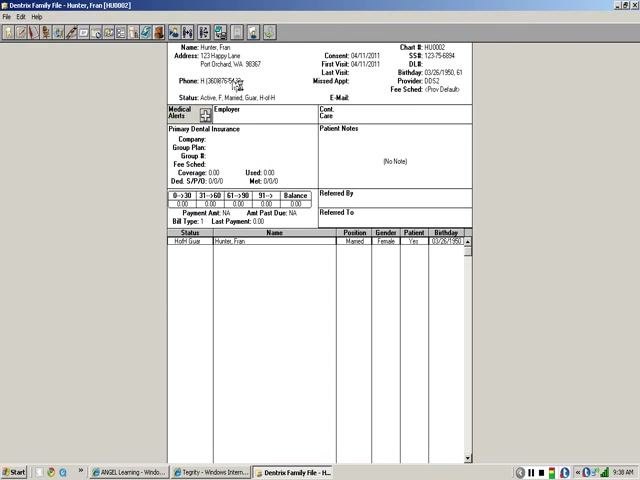Click the family list scrollbar up arrow
The width and height of the screenshot is (640, 480).
(468, 242)
